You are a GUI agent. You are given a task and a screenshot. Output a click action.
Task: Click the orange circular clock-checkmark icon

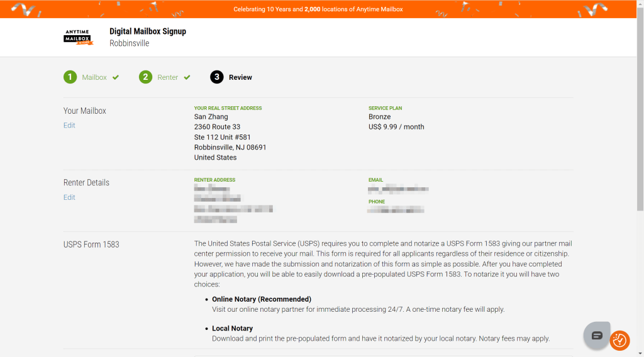tap(619, 340)
